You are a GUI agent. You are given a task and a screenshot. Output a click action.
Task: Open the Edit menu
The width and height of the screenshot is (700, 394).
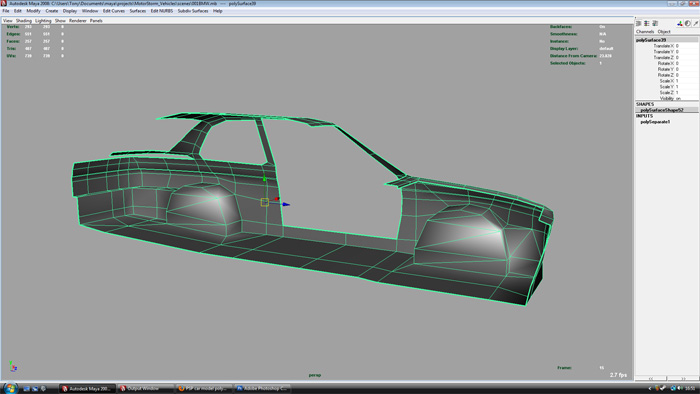tap(18, 11)
